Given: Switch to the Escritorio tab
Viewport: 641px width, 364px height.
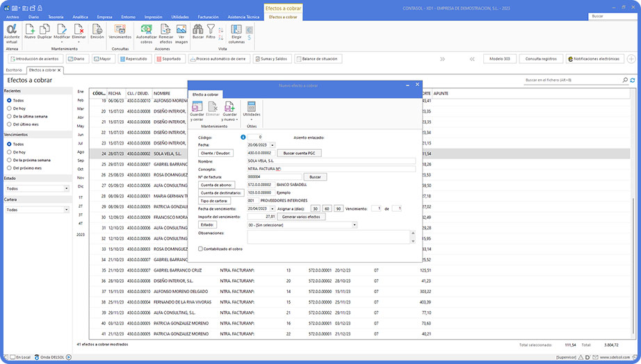Looking at the screenshot, I should [14, 70].
